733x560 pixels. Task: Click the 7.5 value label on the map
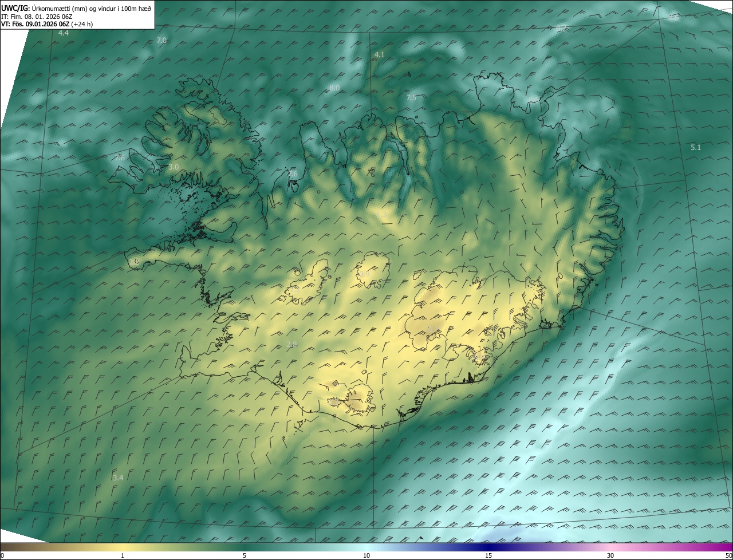pyautogui.click(x=411, y=98)
